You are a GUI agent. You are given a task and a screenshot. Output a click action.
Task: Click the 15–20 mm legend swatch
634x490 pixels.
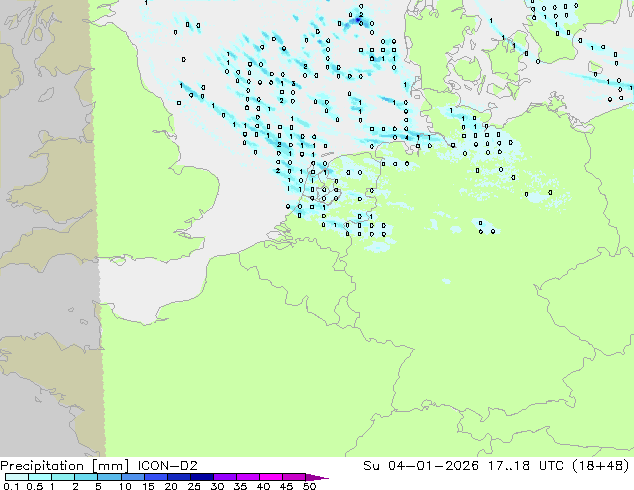click(x=155, y=477)
